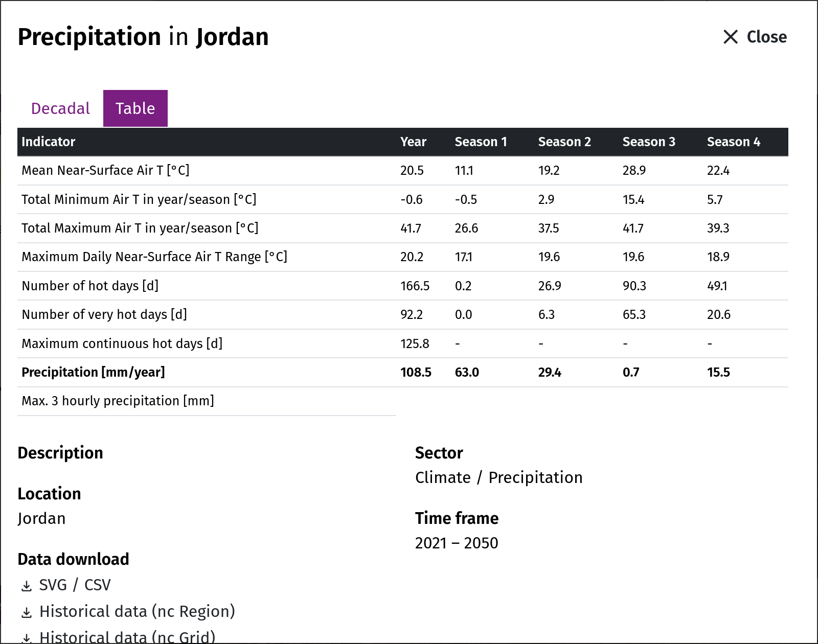This screenshot has height=644, width=818.
Task: Click the Year column header
Action: tap(413, 142)
